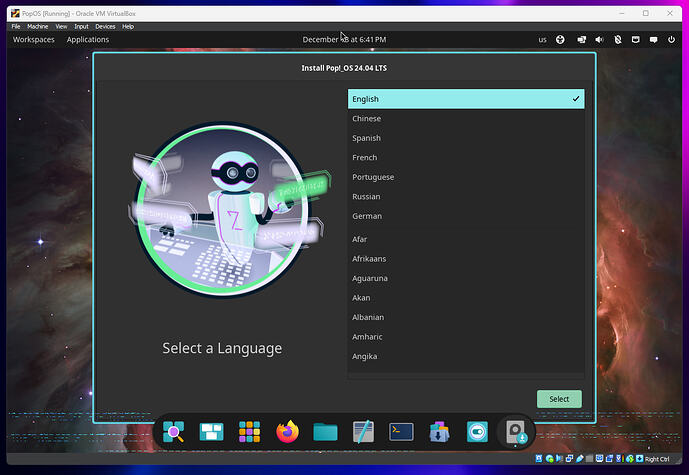Pick Albanian as the language
The height and width of the screenshot is (475, 689).
tap(466, 317)
